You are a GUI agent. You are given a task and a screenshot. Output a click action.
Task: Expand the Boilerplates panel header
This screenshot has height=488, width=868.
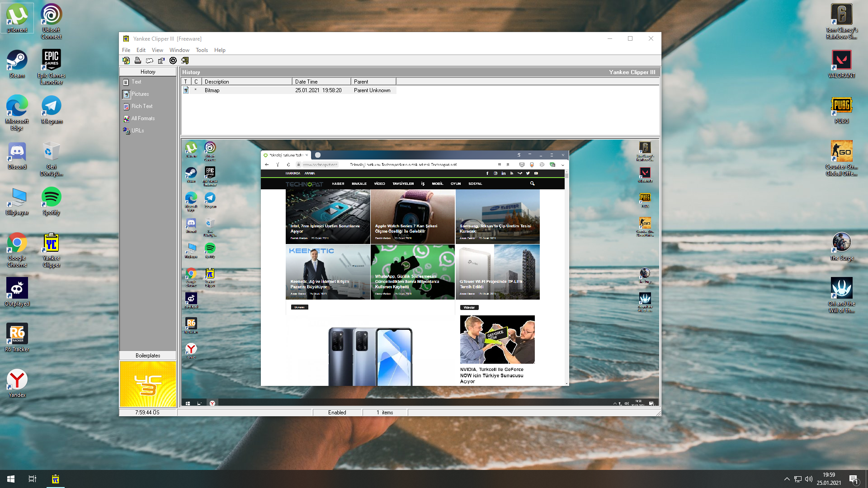point(148,356)
